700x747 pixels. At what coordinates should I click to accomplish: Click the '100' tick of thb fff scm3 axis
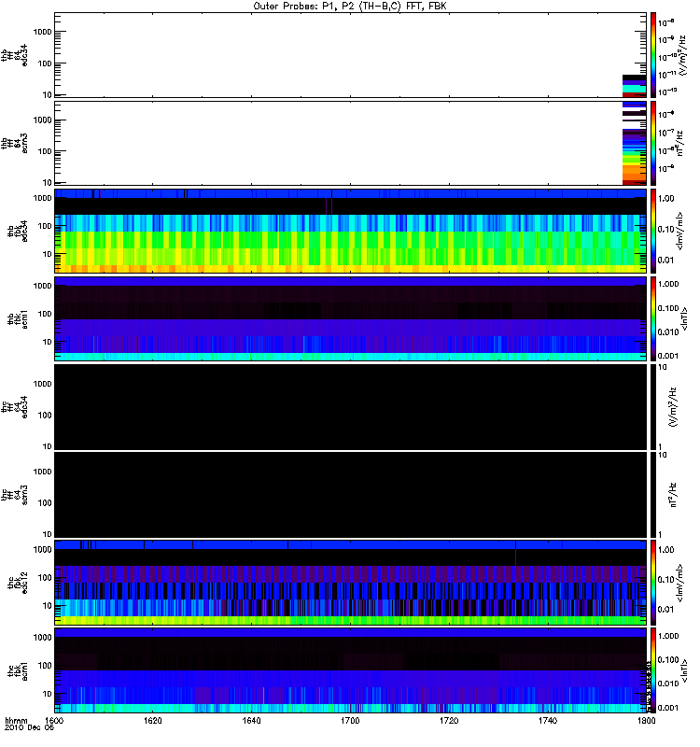[44, 151]
